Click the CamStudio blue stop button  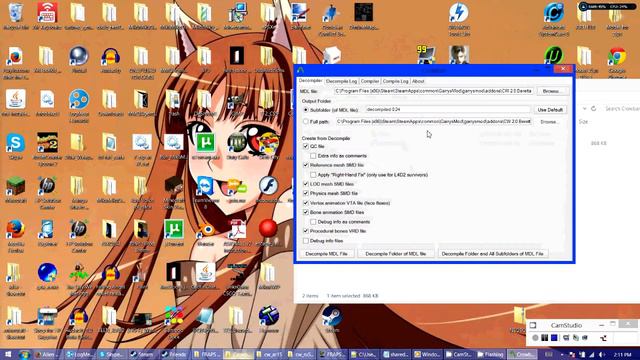(554, 338)
